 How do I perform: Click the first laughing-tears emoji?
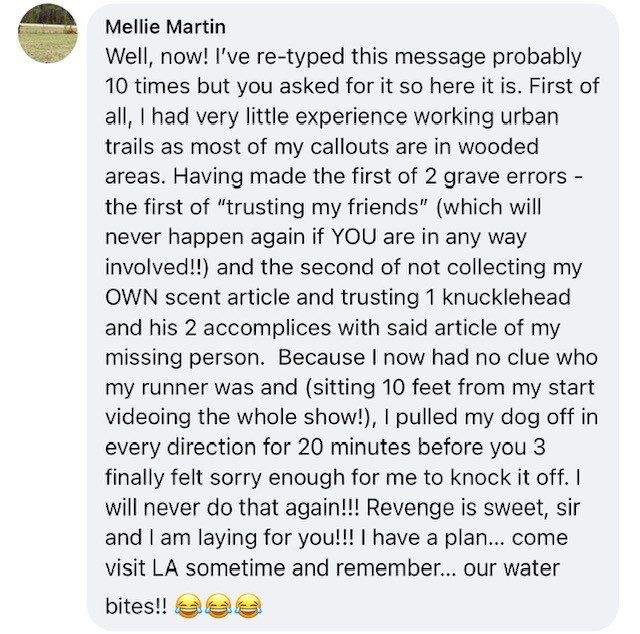(x=185, y=605)
